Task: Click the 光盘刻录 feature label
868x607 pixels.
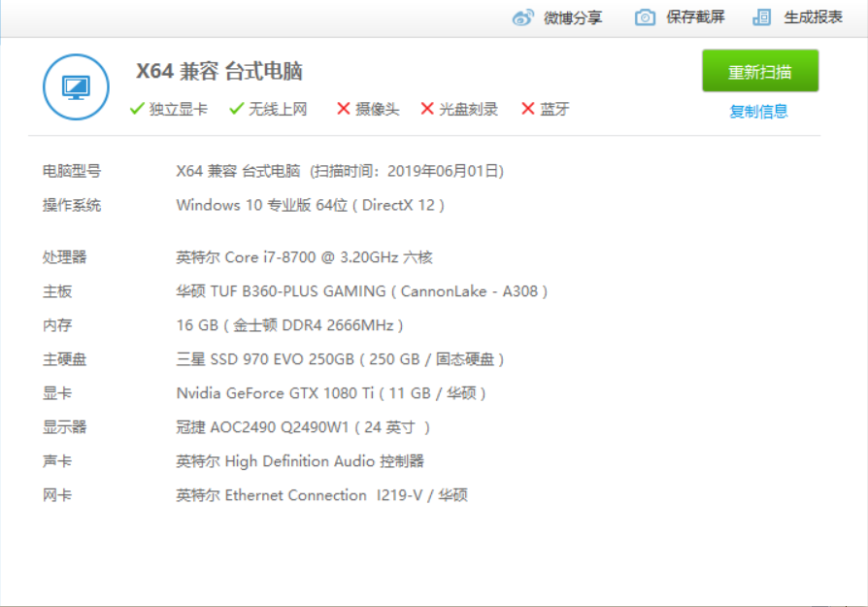Action: (x=468, y=109)
